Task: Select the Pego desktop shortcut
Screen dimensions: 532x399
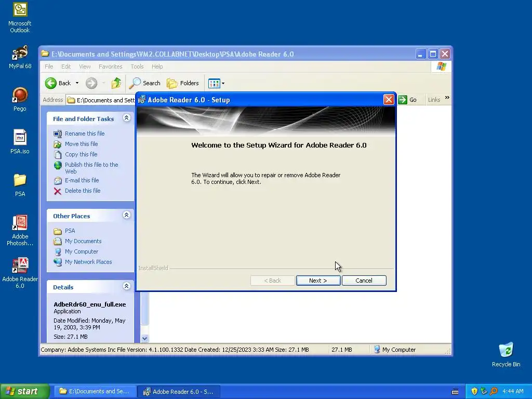Action: tap(20, 99)
